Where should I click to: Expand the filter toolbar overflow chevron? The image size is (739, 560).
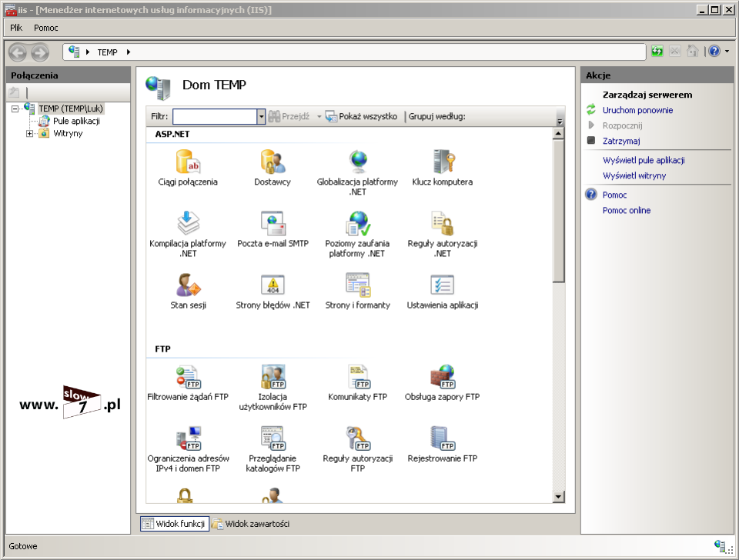point(560,122)
